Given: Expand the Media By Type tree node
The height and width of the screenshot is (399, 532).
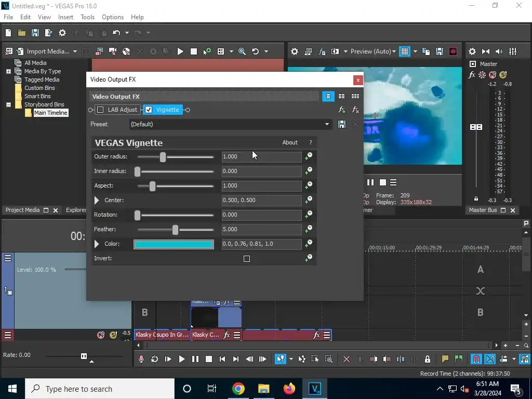Looking at the screenshot, I should pos(8,71).
